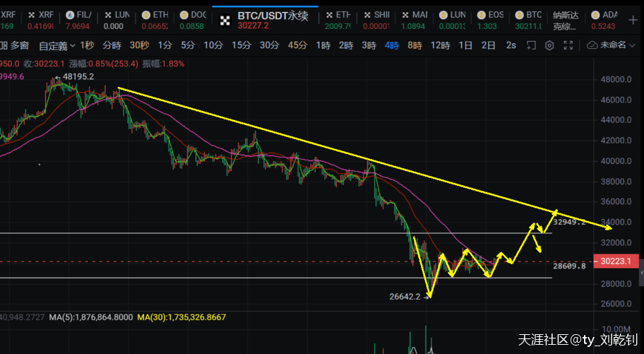Click the BTC/USDT tab logo icon

click(x=225, y=20)
